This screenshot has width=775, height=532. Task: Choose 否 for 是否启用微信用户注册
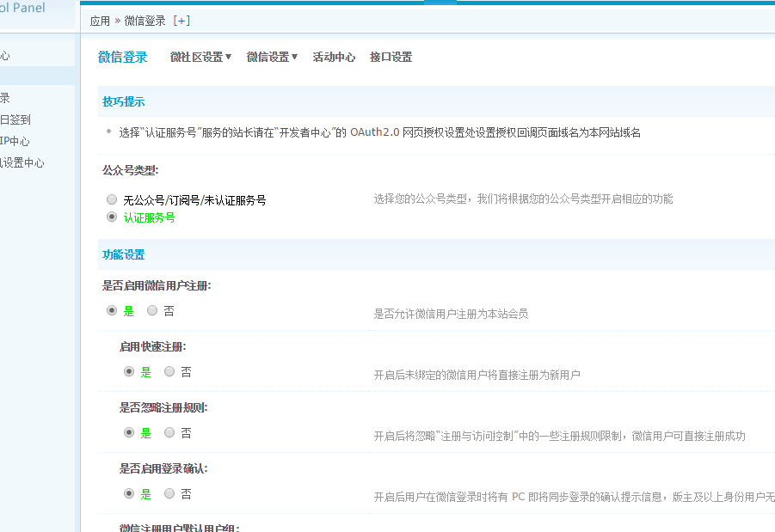pos(152,310)
